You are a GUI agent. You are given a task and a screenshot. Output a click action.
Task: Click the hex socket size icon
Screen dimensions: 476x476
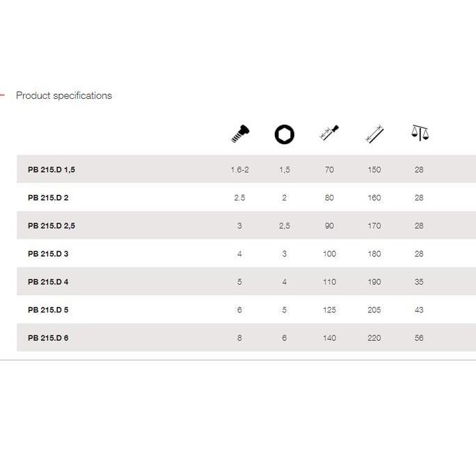tap(284, 134)
